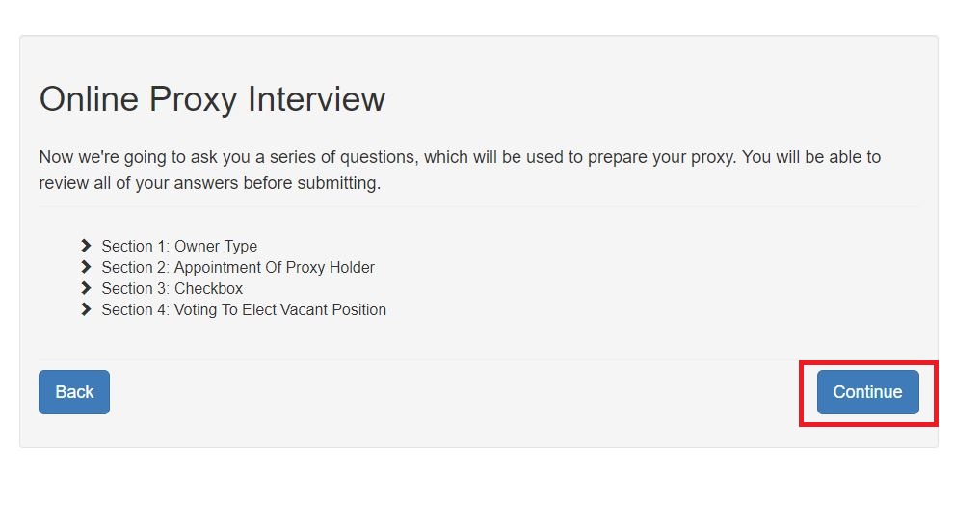
Task: Expand the Section 3 Checkbox chevron
Action: 86,288
